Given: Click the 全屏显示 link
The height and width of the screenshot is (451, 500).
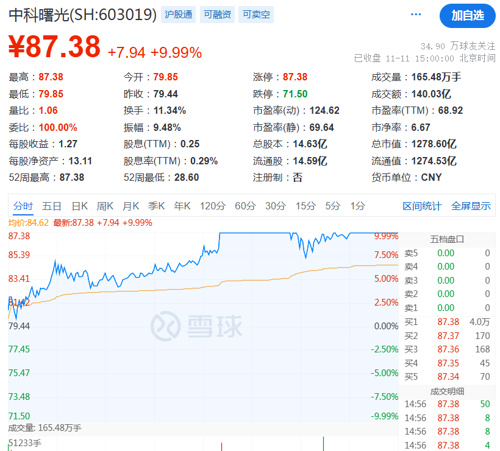Looking at the screenshot, I should tap(471, 206).
